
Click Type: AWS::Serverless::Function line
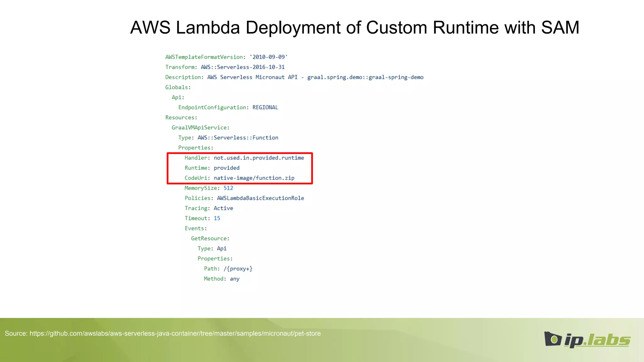point(228,138)
